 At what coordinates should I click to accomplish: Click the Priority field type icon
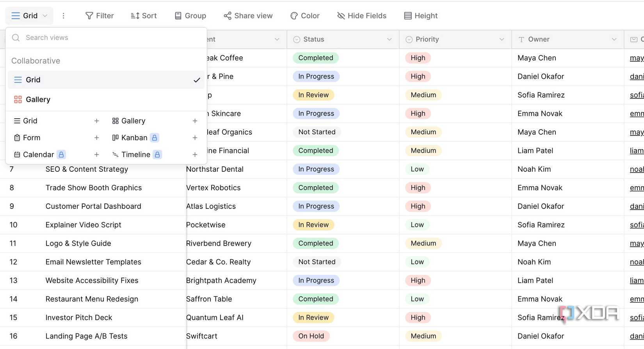pyautogui.click(x=409, y=39)
